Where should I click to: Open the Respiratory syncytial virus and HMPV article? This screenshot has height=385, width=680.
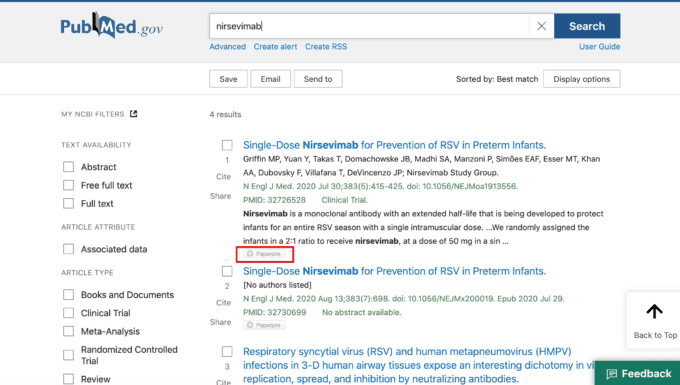(418, 365)
